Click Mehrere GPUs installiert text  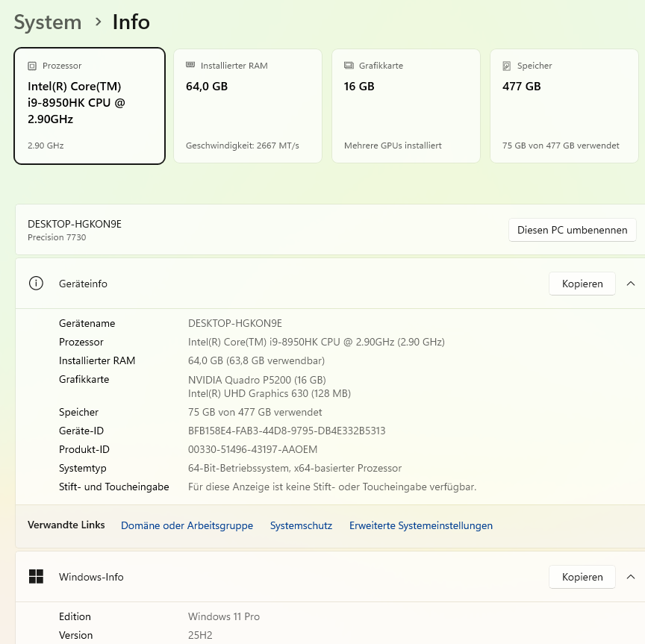coord(393,146)
